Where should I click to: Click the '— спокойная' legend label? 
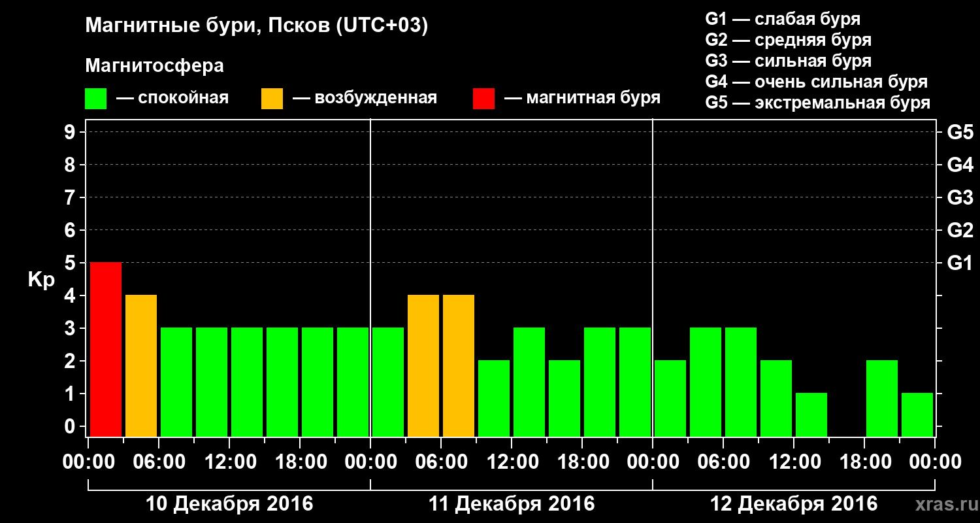point(172,98)
